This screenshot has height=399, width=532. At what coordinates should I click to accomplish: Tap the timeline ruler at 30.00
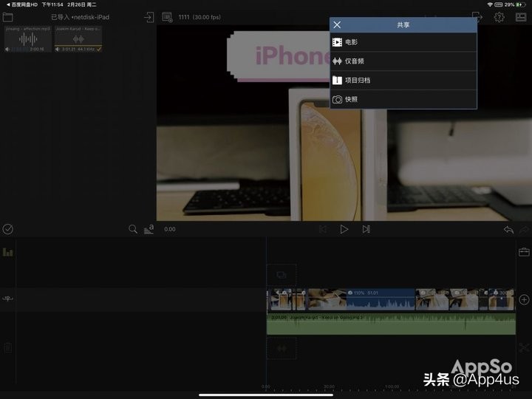(329, 386)
